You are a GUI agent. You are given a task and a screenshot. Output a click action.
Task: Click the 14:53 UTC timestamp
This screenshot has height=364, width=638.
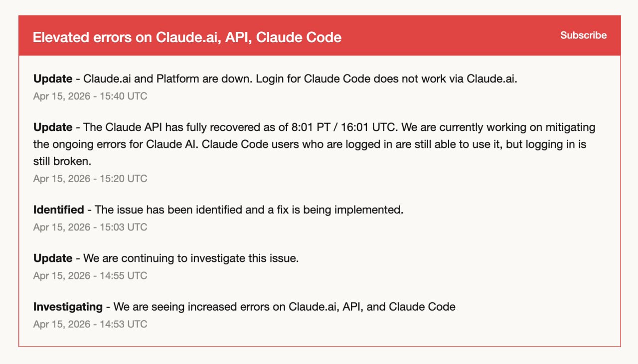pos(90,324)
